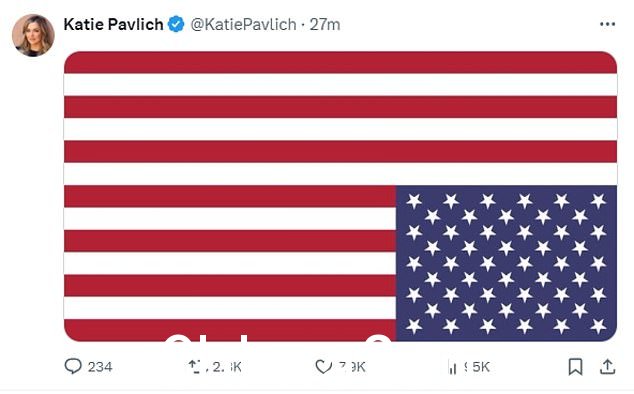Bookmark this post
634x394 pixels.
575,367
